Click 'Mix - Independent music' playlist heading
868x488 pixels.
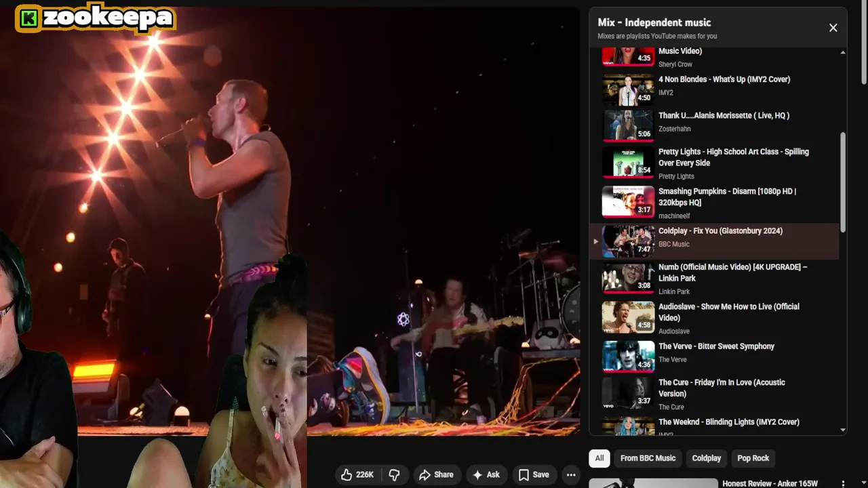coord(654,22)
